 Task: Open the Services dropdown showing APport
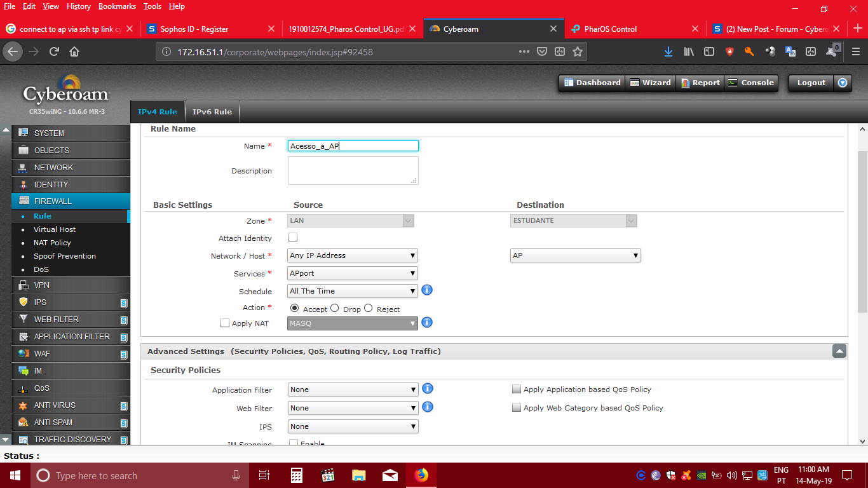353,273
